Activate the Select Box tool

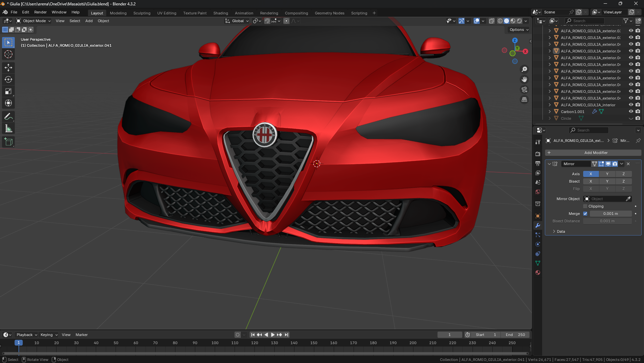[x=8, y=42]
